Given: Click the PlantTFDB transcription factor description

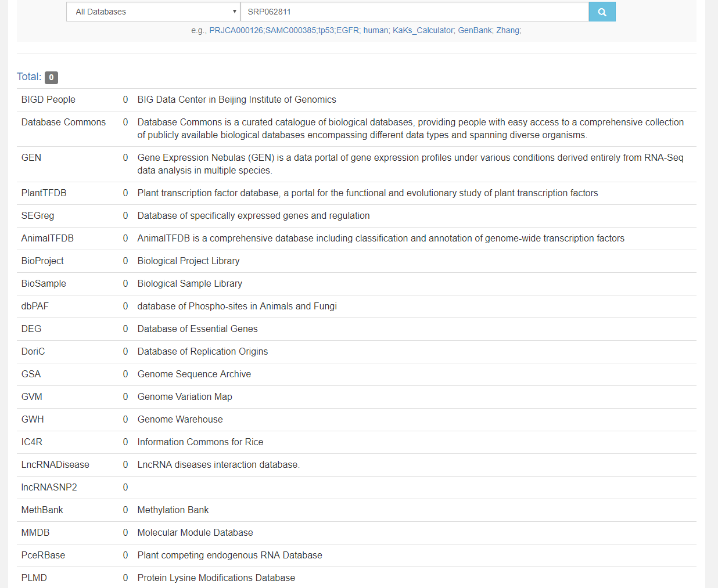Looking at the screenshot, I should tap(368, 193).
